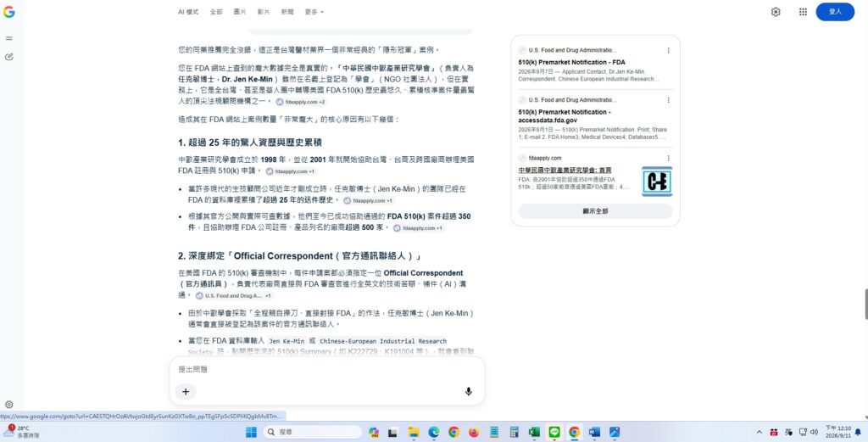
Task: Click 顯示全部 button in sources panel
Action: (x=595, y=211)
